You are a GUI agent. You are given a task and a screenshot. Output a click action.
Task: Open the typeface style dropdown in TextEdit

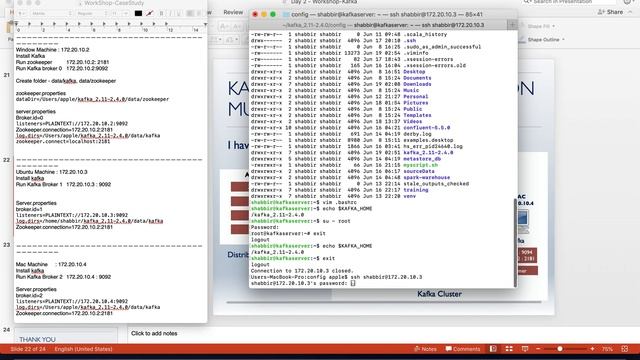click(x=92, y=13)
